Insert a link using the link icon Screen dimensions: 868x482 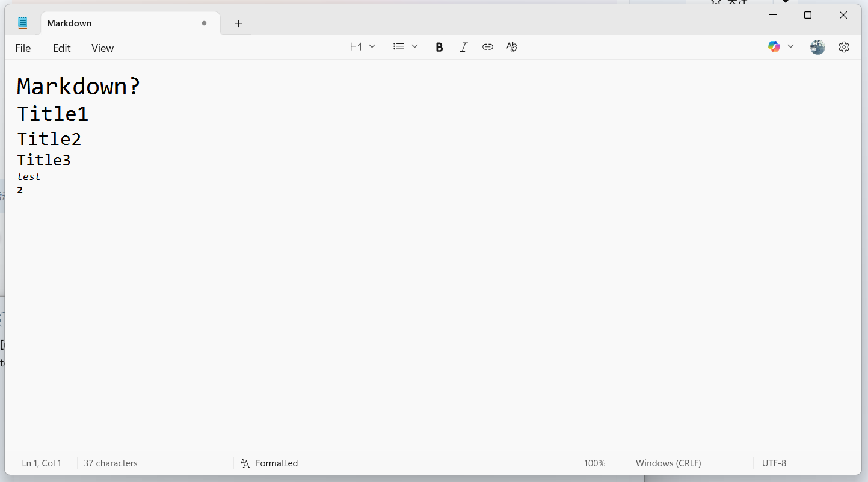[x=488, y=47]
